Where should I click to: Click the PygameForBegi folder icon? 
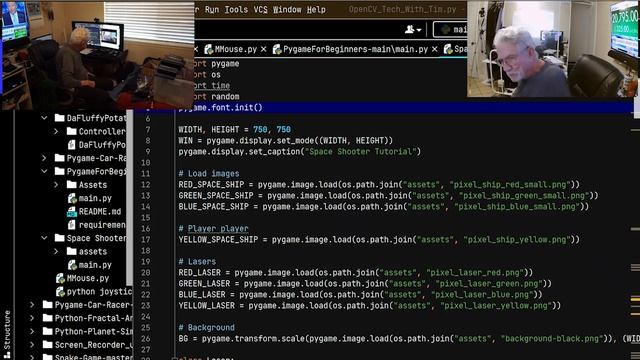60,171
